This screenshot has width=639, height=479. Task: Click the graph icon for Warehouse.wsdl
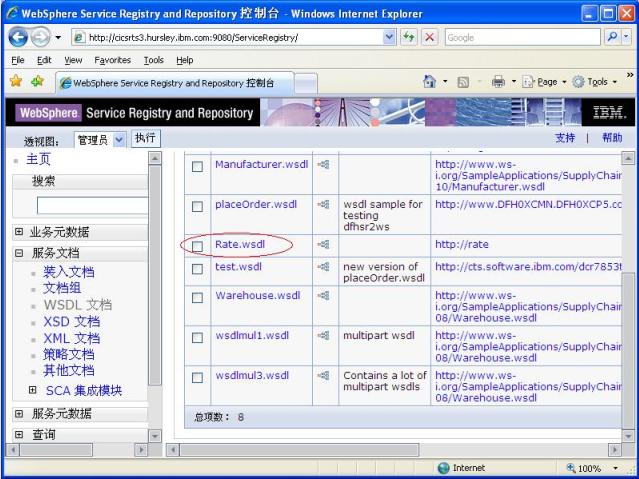click(x=324, y=295)
